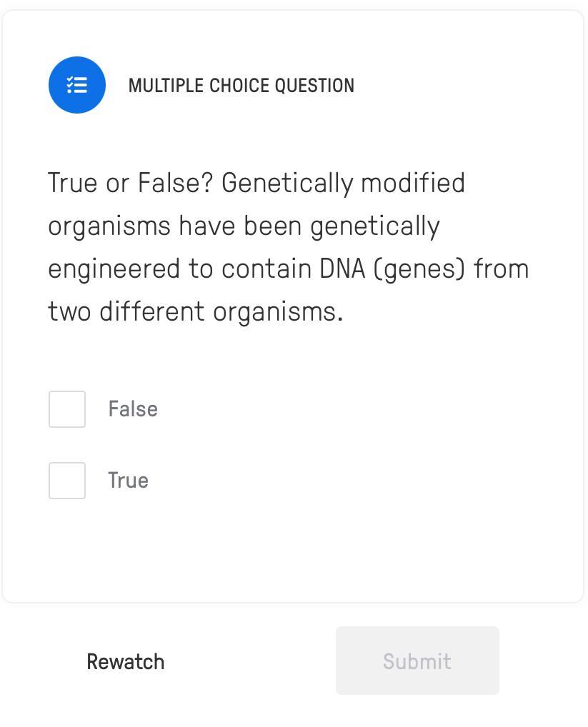Tick the True answer checkbox

[67, 481]
